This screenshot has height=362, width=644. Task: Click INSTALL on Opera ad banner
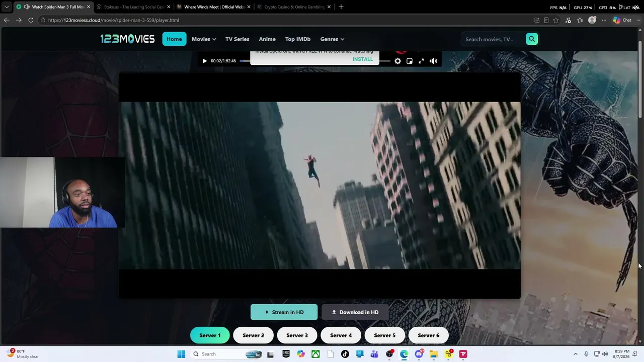[x=363, y=59]
